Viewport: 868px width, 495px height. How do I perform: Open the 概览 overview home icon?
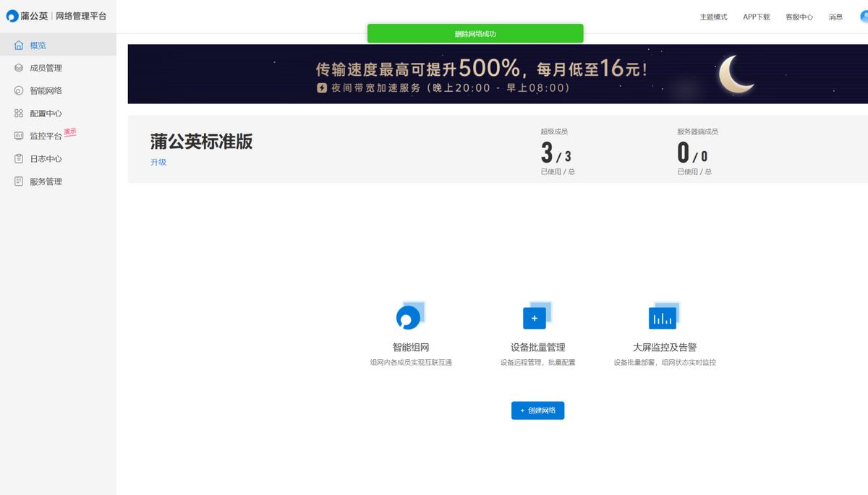(x=18, y=44)
